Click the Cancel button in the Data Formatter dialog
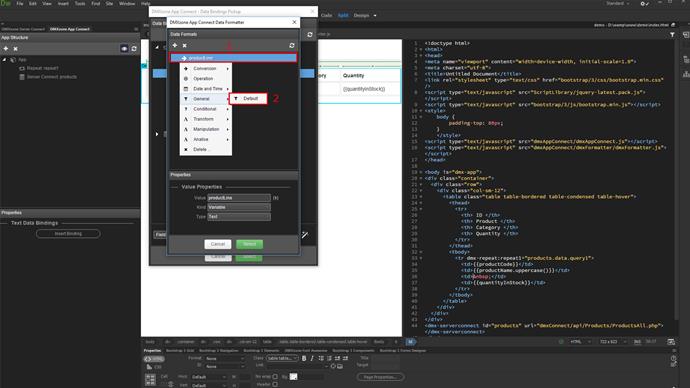 (x=218, y=244)
